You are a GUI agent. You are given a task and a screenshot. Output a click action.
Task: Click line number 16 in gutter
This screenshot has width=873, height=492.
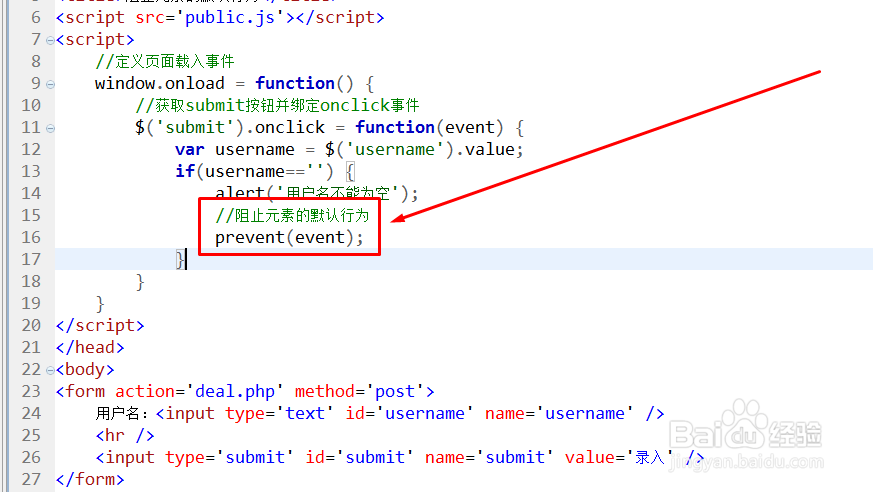tap(31, 237)
